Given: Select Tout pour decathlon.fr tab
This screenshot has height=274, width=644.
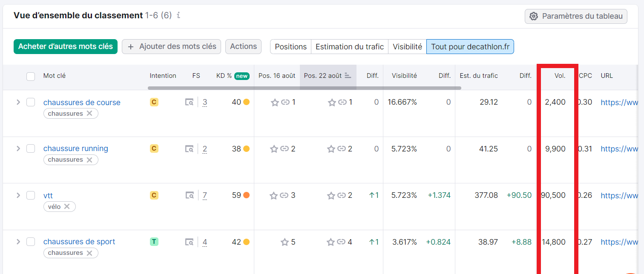Looking at the screenshot, I should click(x=470, y=47).
